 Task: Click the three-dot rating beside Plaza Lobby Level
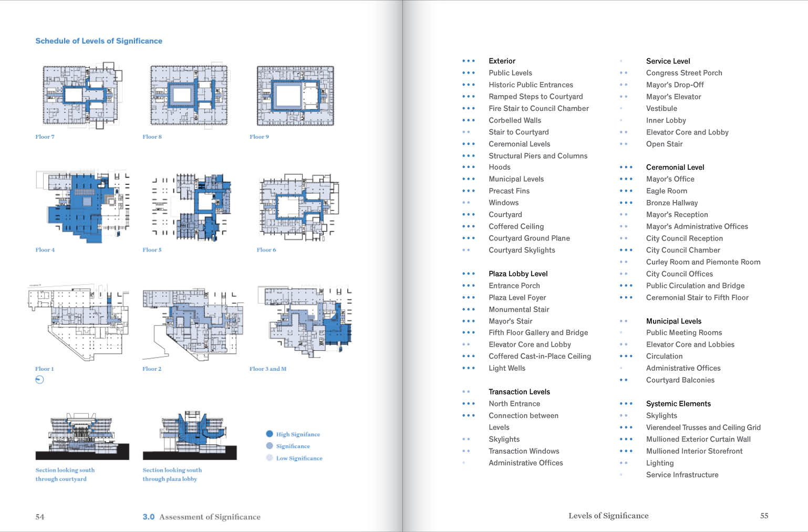(x=468, y=274)
